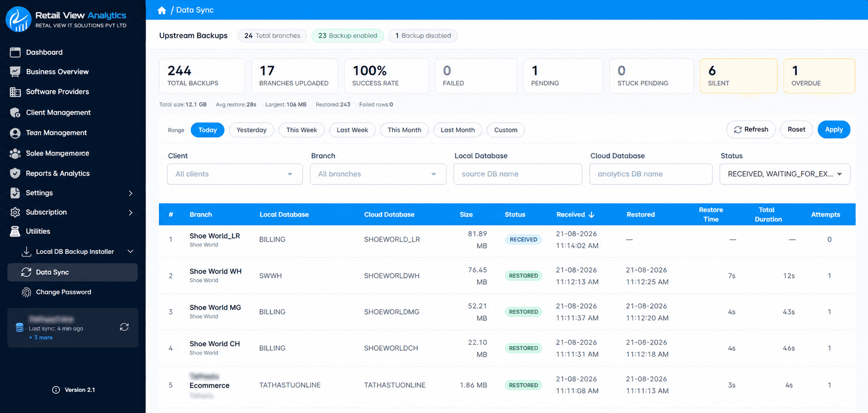Screen dimensions: 868x413
Task: Select the This Week range
Action: [x=302, y=130]
